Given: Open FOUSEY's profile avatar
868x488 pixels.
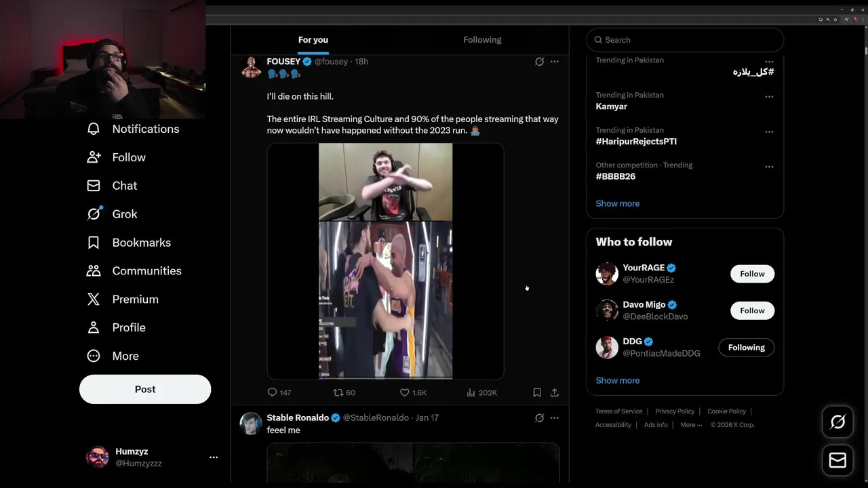Looking at the screenshot, I should tap(251, 67).
